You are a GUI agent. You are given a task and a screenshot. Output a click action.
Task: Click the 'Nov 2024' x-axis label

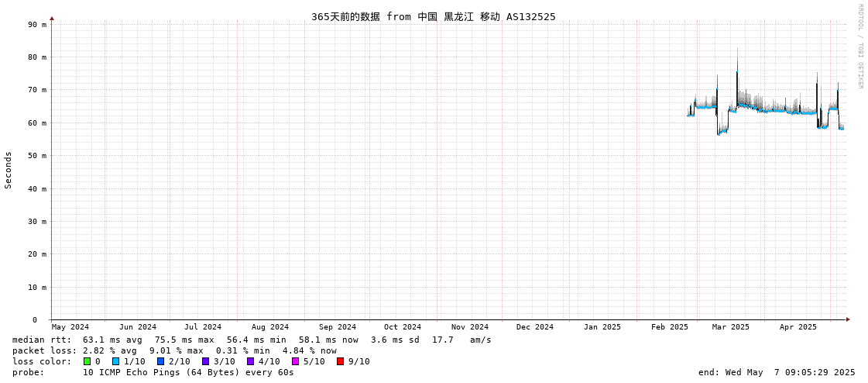(470, 327)
